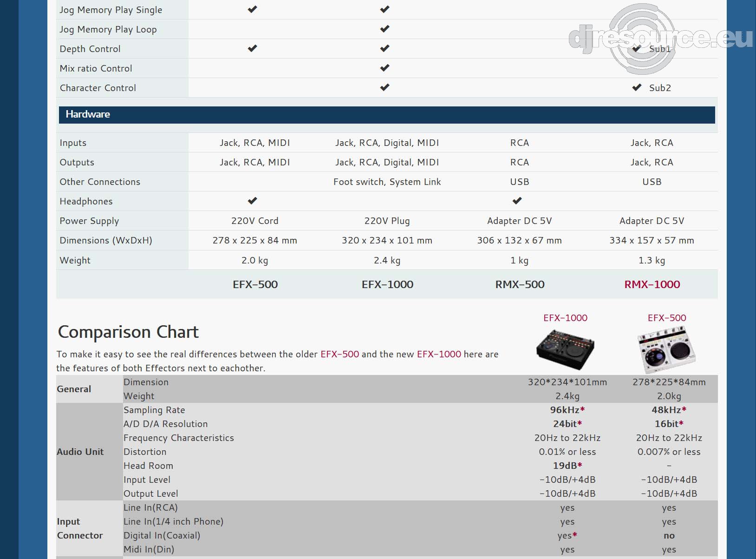This screenshot has width=756, height=559.
Task: Click EFX-1000 link in comparison chart paragraph
Action: [x=439, y=354]
